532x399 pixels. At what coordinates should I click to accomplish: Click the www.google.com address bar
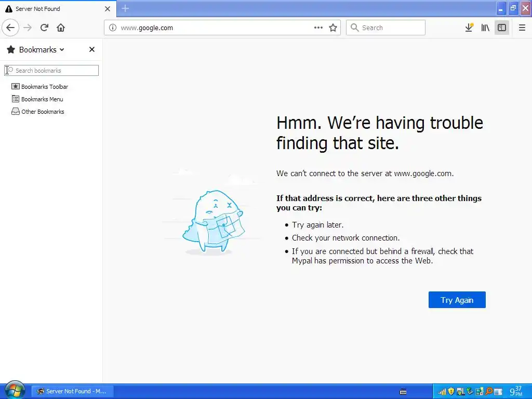click(222, 28)
